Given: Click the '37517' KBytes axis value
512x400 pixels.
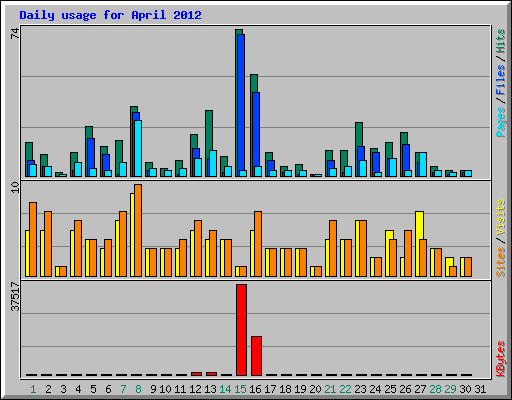Looking at the screenshot, I should click(15, 296).
